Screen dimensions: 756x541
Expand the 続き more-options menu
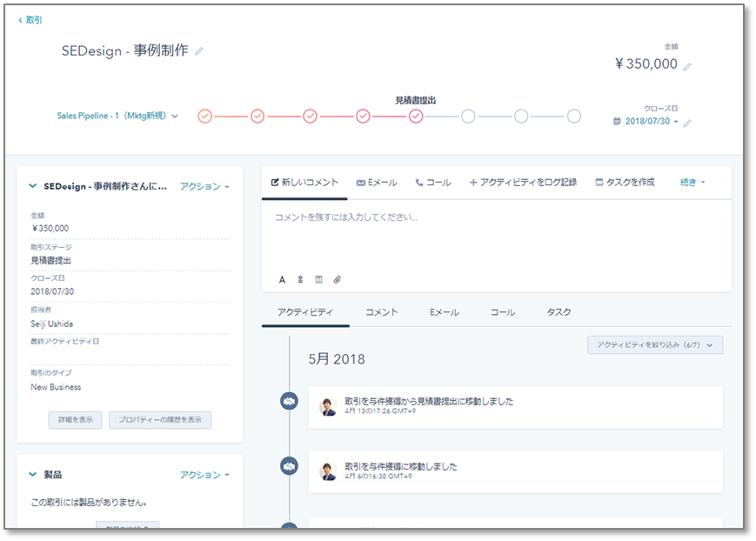[692, 183]
